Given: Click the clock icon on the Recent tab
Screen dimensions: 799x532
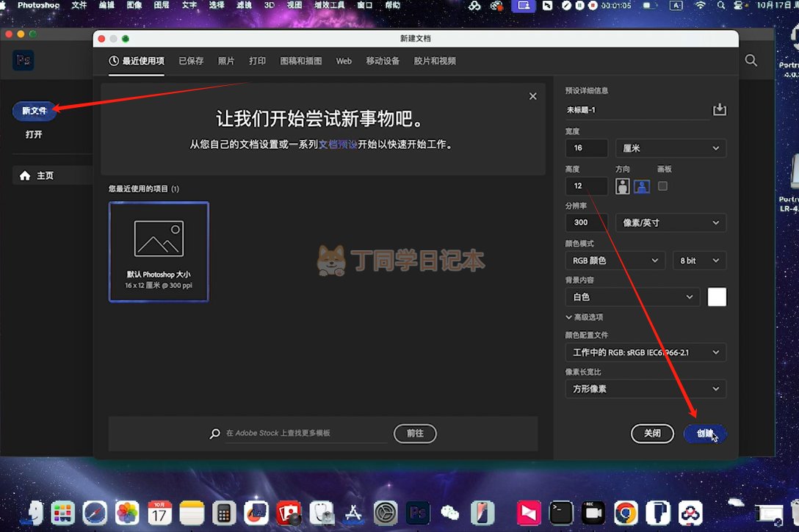Looking at the screenshot, I should point(114,61).
